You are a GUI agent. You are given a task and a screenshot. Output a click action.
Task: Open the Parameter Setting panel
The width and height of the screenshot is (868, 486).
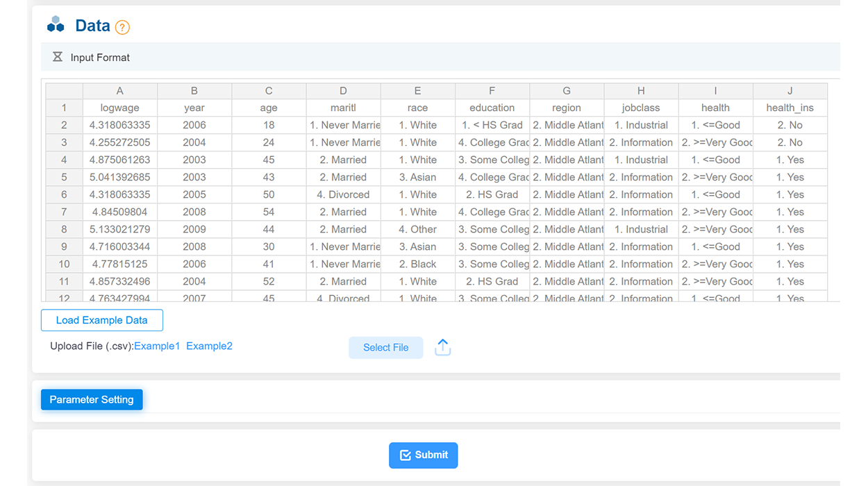[92, 399]
